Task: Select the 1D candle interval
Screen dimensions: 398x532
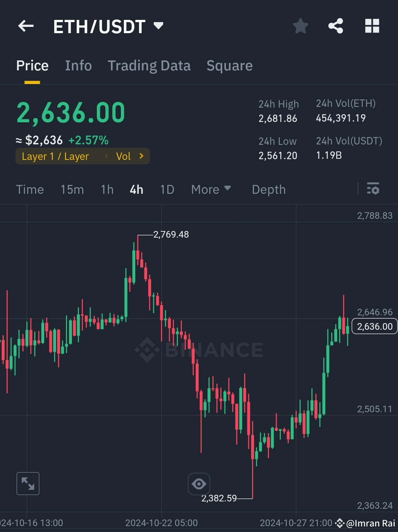Action: click(x=167, y=189)
